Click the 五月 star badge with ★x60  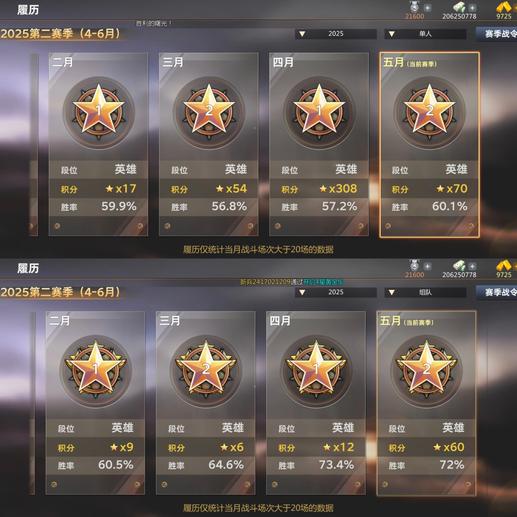point(426,370)
